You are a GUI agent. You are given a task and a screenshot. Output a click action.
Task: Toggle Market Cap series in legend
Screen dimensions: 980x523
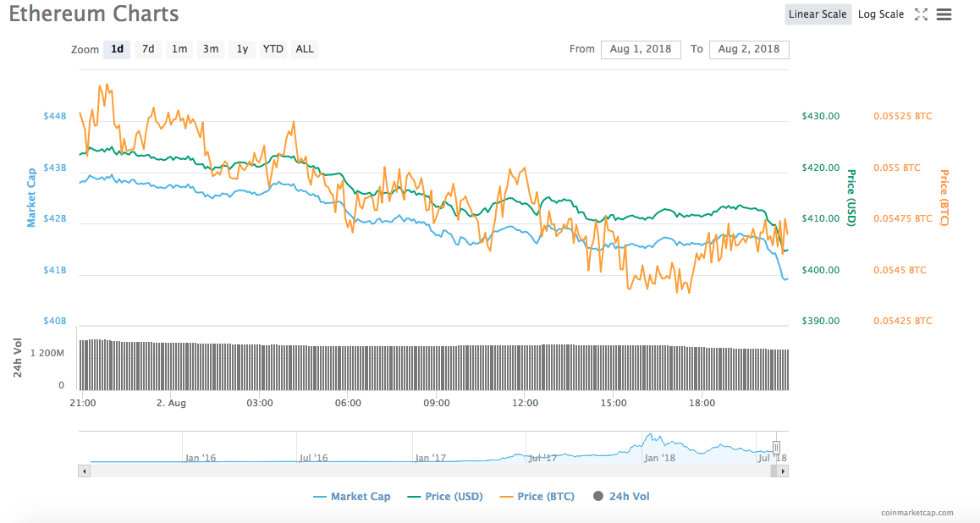pyautogui.click(x=352, y=497)
